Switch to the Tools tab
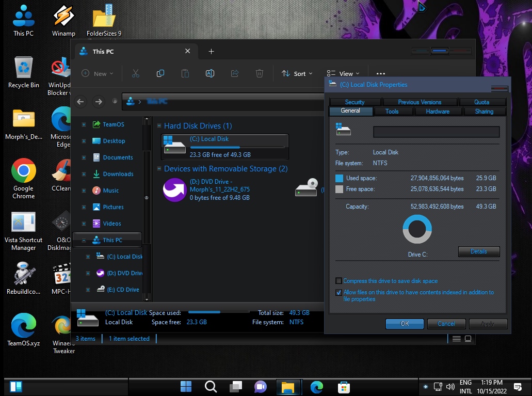The image size is (532, 396). (x=392, y=111)
